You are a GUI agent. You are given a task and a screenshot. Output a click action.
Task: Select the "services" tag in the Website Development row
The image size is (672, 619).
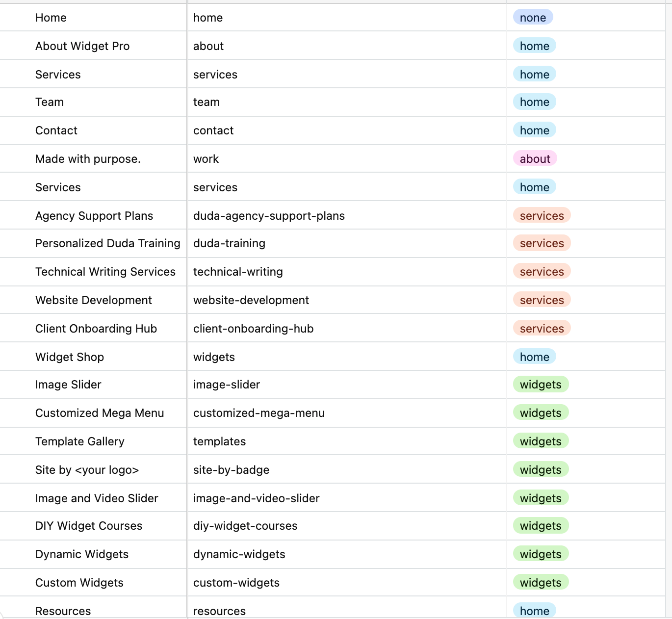pos(542,300)
